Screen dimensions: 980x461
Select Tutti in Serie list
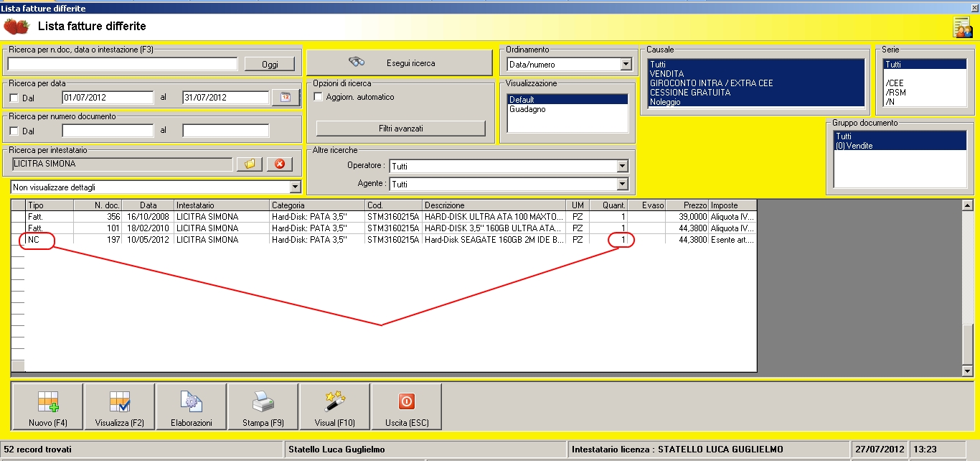tap(925, 65)
